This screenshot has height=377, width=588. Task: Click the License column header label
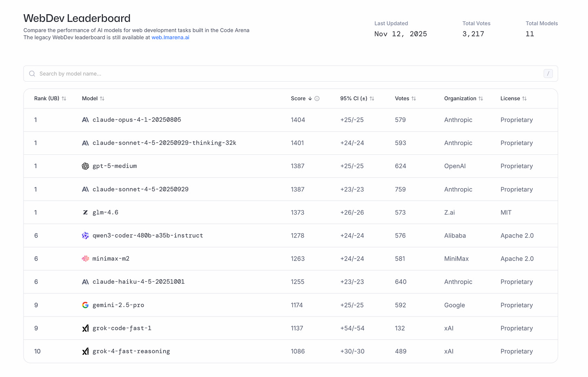[510, 99]
